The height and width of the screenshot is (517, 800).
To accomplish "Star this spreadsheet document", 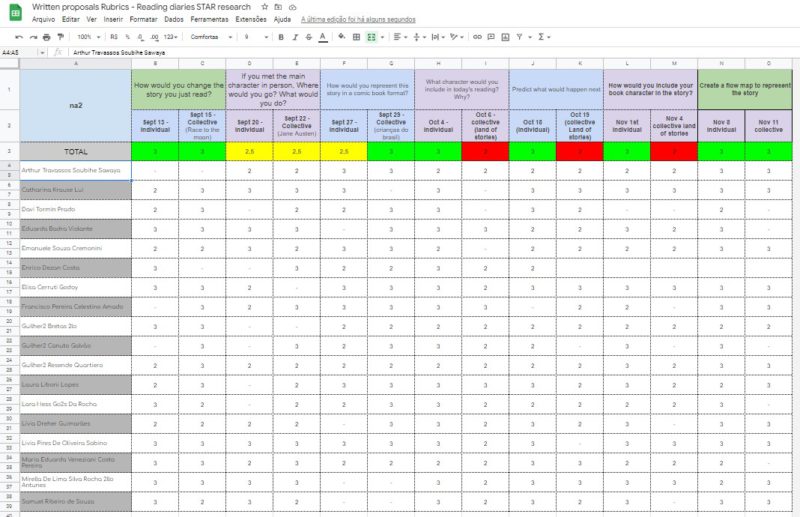I will [264, 7].
